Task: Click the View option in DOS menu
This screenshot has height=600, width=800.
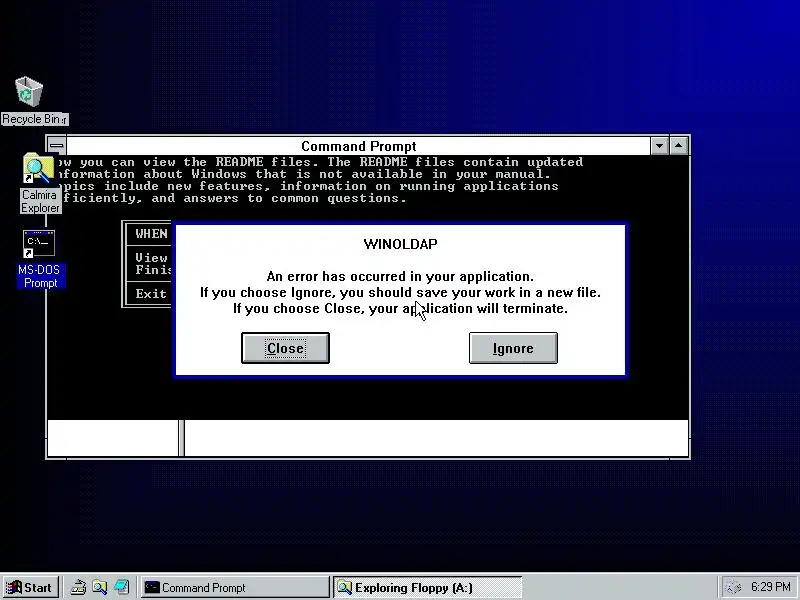Action: [x=151, y=258]
